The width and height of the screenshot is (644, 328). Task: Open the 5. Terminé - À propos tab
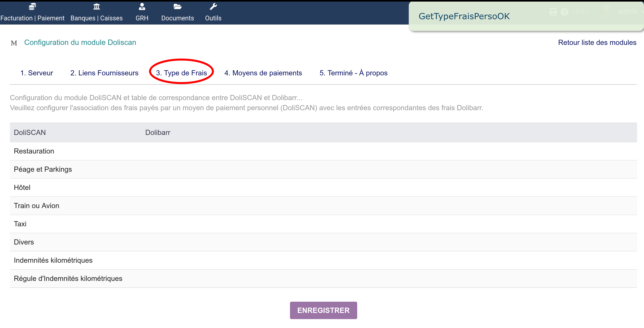(353, 73)
